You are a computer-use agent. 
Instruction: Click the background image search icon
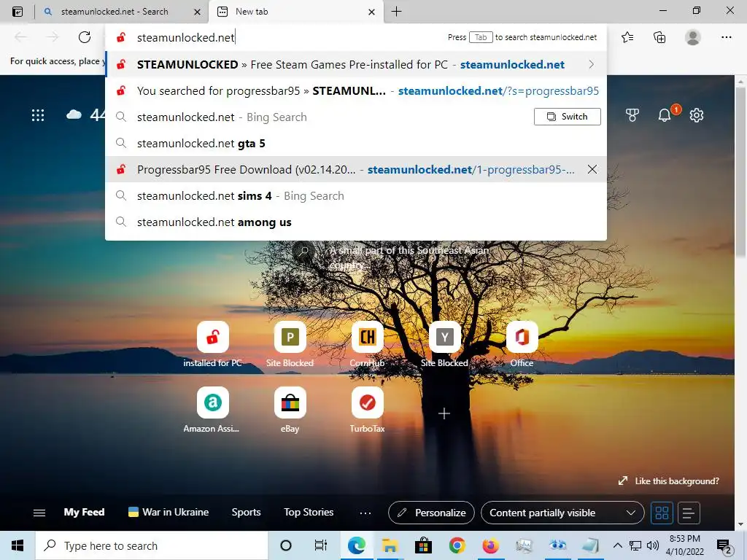[303, 251]
